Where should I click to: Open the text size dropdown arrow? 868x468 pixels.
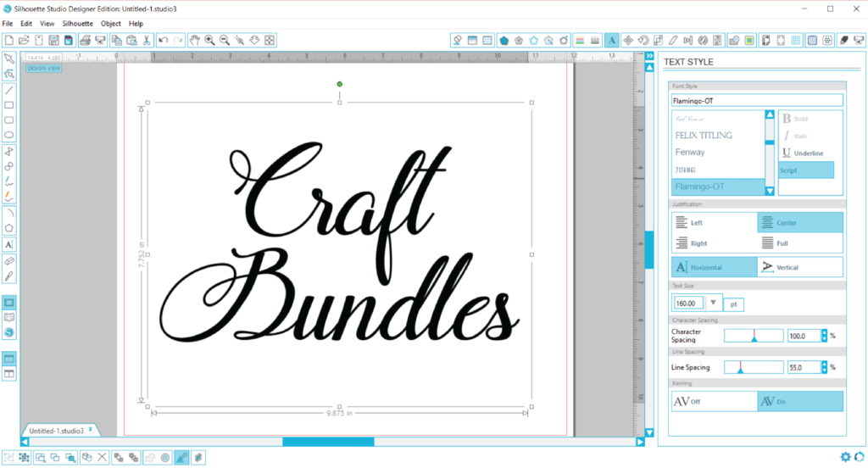[x=713, y=303]
